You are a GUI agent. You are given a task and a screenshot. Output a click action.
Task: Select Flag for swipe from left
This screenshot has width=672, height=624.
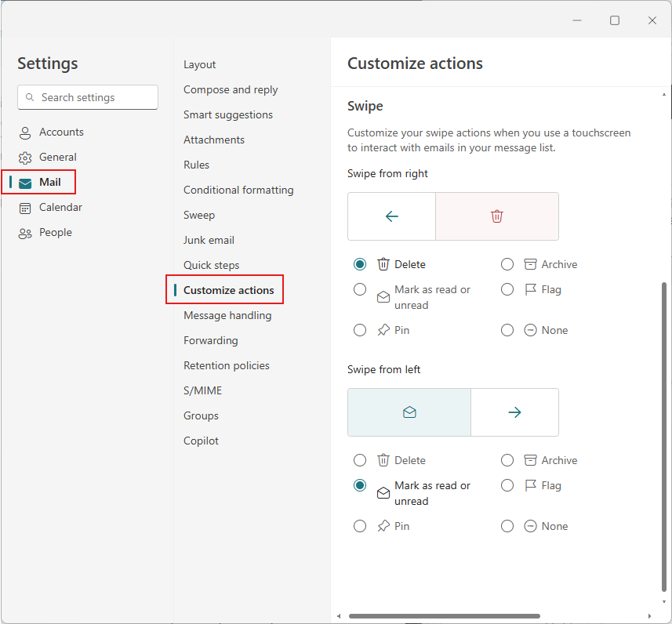coord(507,485)
